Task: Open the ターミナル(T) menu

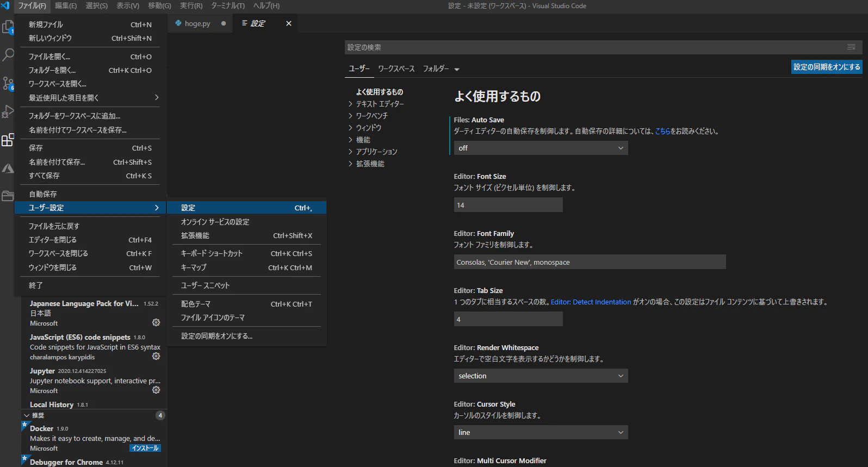Action: click(x=228, y=5)
